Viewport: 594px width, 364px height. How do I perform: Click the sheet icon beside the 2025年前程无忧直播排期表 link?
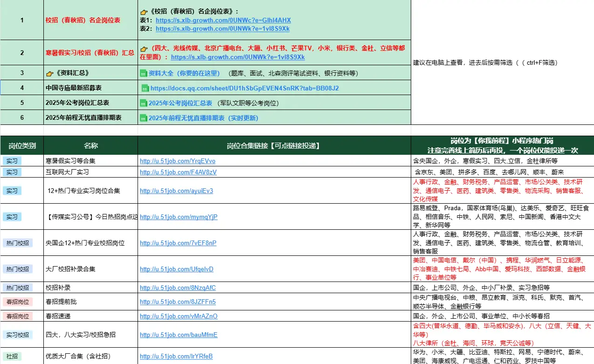click(144, 118)
